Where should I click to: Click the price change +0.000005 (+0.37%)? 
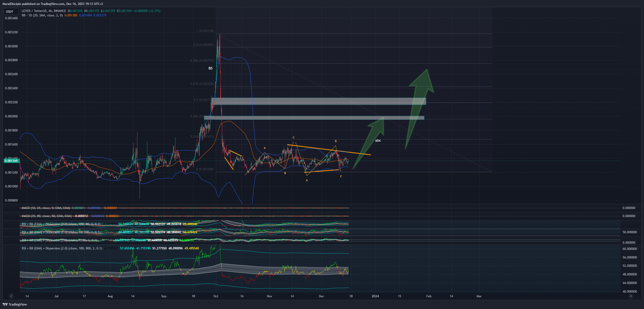coord(147,11)
